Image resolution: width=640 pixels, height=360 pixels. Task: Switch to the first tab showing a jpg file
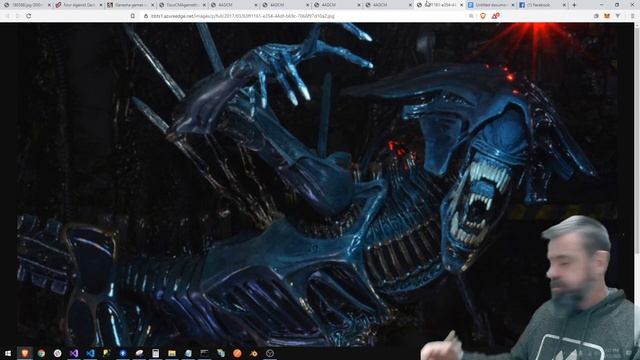27,5
